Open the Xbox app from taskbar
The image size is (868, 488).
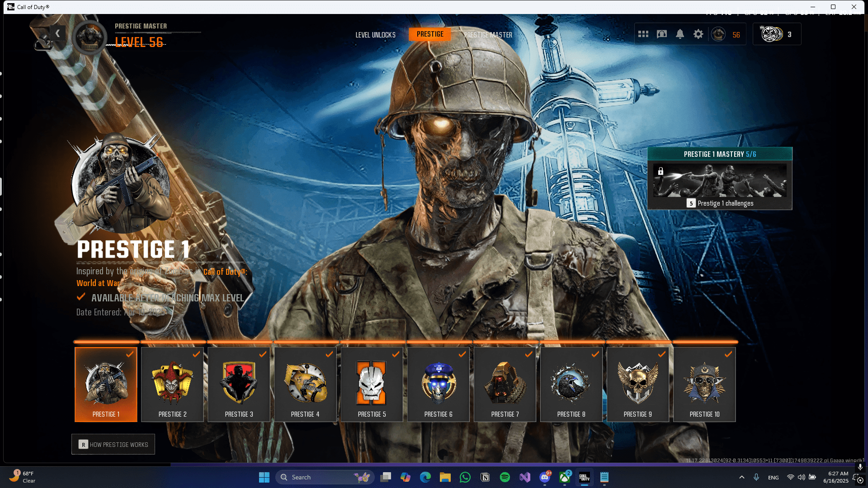(x=565, y=477)
